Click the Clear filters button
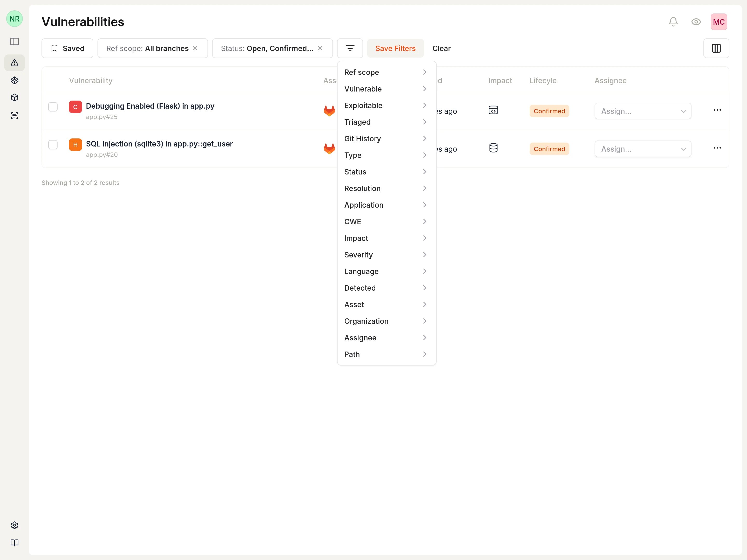747x560 pixels. coord(441,48)
